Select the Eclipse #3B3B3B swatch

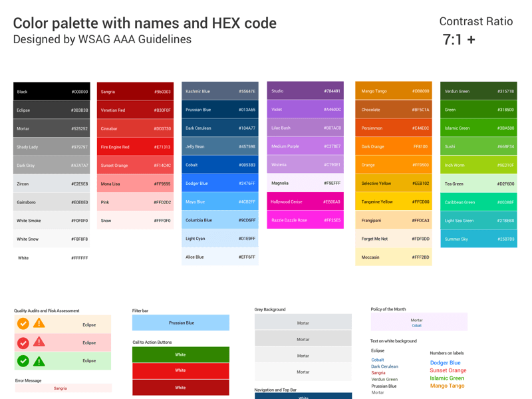(x=52, y=110)
